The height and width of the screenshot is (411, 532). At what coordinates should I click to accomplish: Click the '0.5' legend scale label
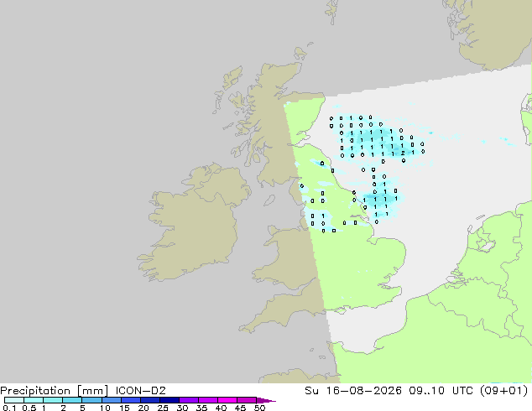pos(29,408)
